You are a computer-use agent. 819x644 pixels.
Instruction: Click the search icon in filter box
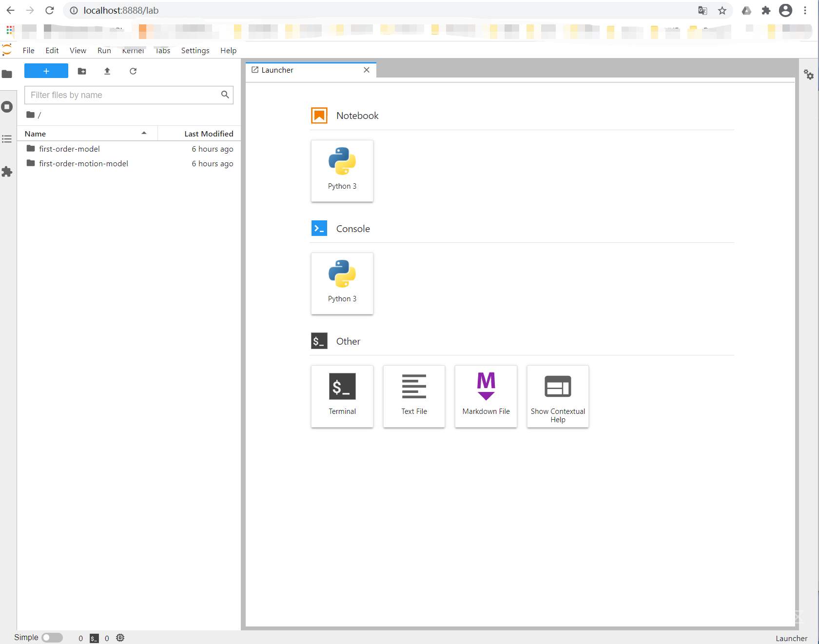point(225,95)
